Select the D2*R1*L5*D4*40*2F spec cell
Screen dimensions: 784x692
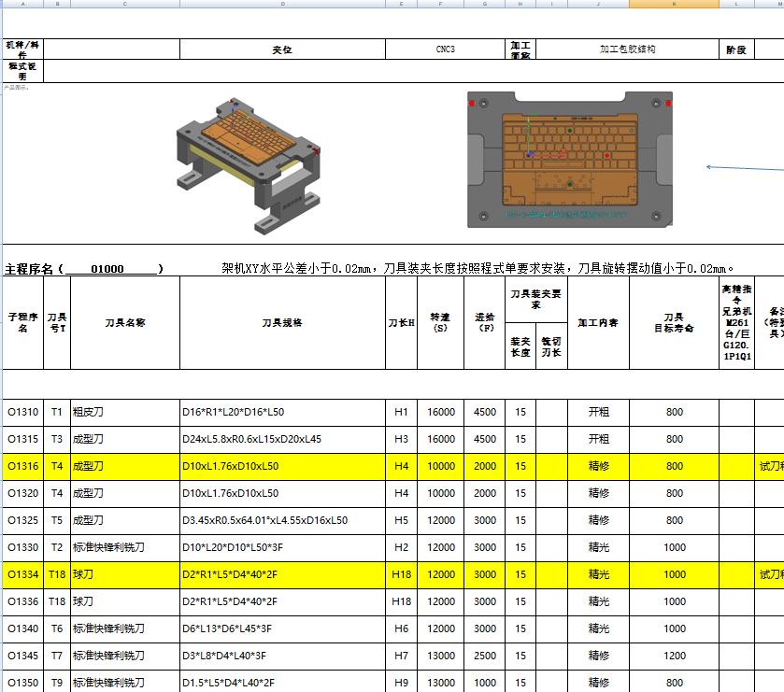pyautogui.click(x=280, y=574)
